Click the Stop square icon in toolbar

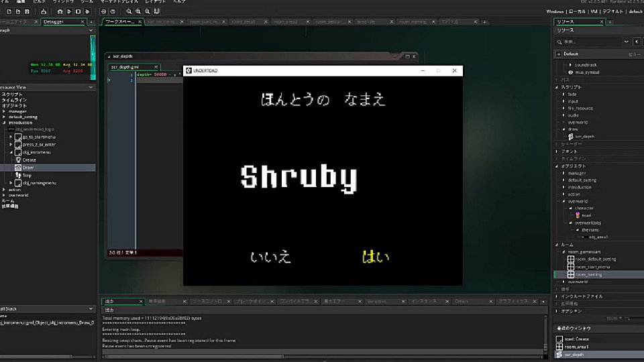coord(78,11)
